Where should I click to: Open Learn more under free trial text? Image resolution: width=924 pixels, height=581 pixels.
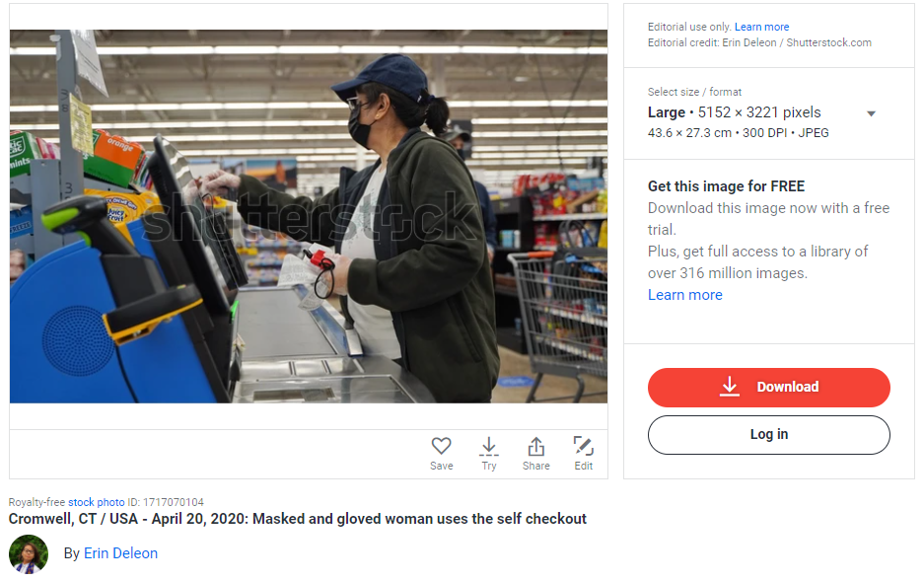coord(684,295)
